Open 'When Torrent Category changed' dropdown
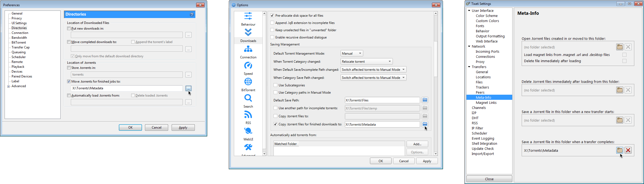This screenshot has width=644, height=184. (366, 62)
